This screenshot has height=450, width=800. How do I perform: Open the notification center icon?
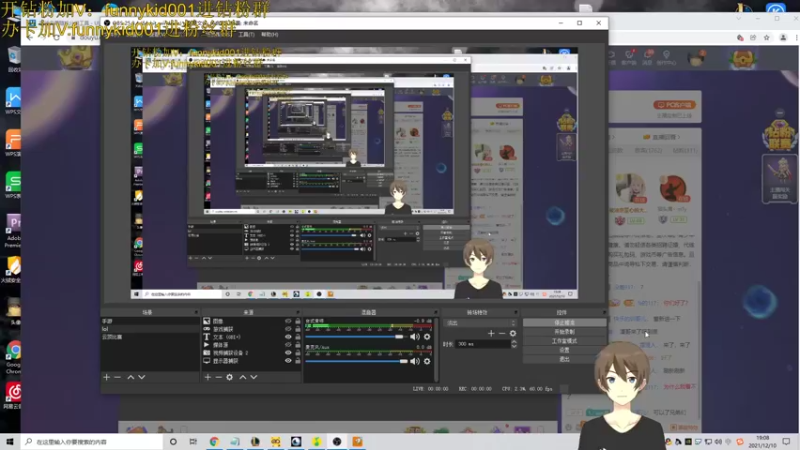point(786,442)
